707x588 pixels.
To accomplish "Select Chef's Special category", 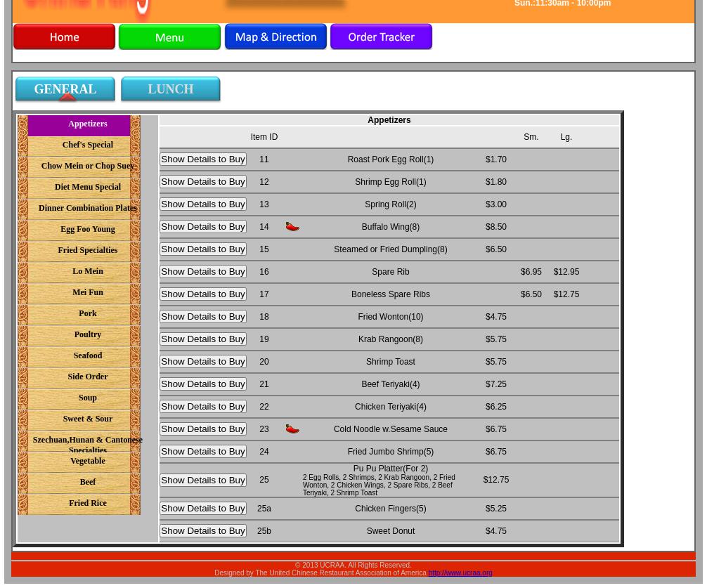I will [x=87, y=145].
